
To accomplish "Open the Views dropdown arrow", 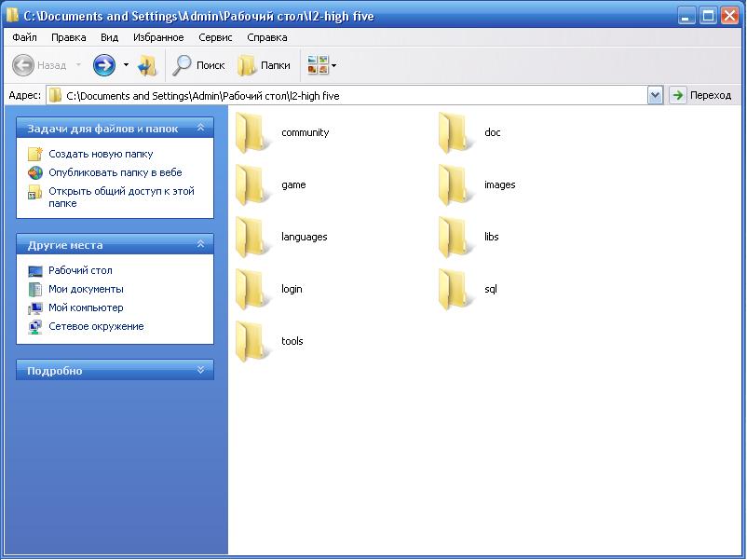I will pos(334,65).
